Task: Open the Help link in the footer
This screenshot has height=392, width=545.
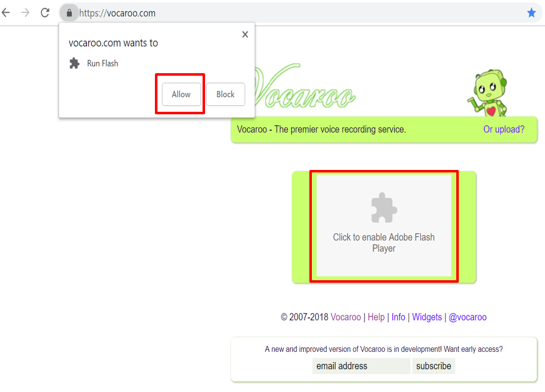Action: tap(376, 317)
